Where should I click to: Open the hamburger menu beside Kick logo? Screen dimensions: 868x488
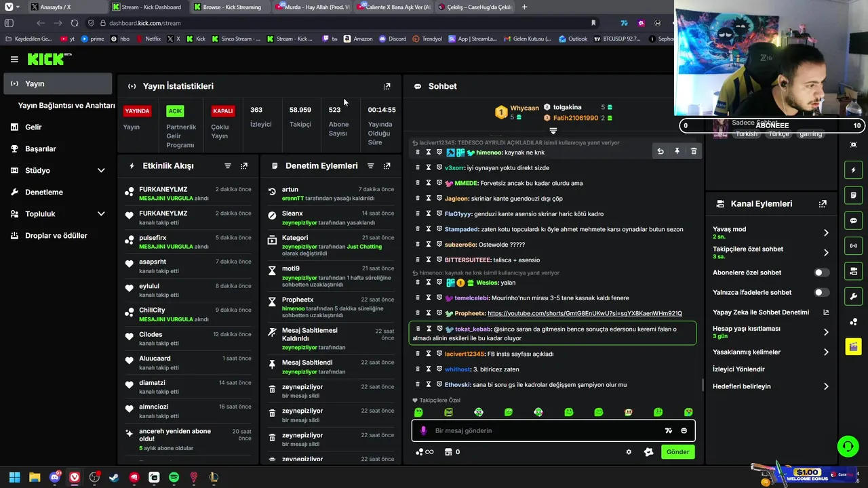[14, 59]
